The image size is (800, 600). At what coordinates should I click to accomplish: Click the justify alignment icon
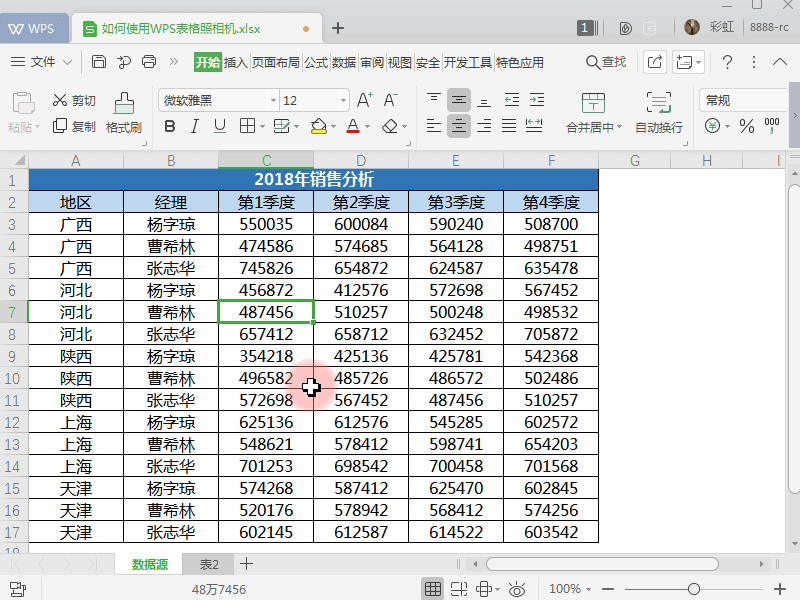(x=509, y=126)
